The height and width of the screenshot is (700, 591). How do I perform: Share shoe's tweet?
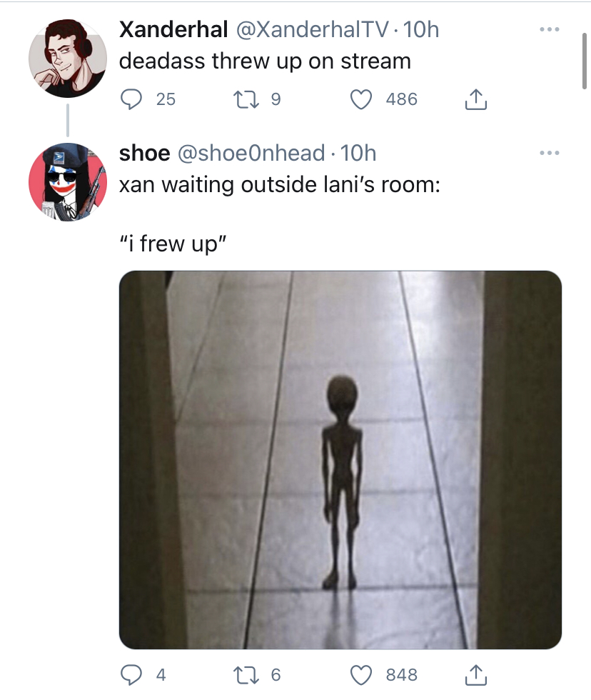tap(475, 674)
